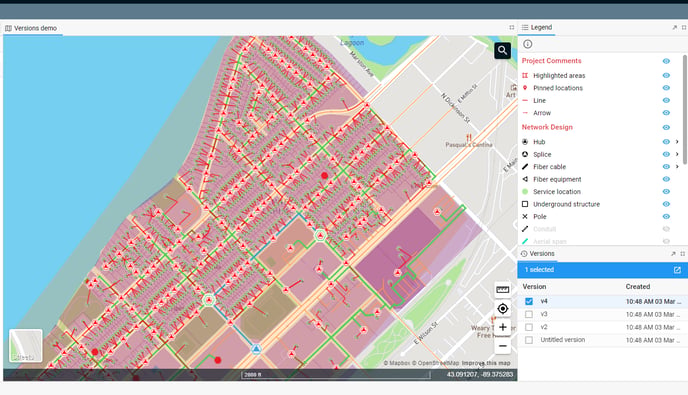Open the Mapbox attribution link
The height and width of the screenshot is (395, 688).
tap(397, 363)
